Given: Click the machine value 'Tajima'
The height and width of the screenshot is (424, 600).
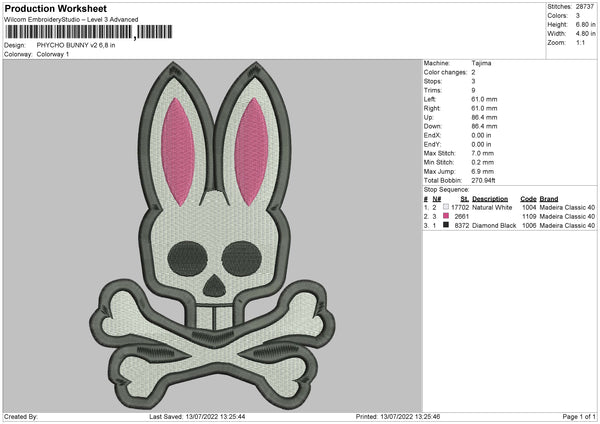Looking at the screenshot, I should [x=481, y=63].
